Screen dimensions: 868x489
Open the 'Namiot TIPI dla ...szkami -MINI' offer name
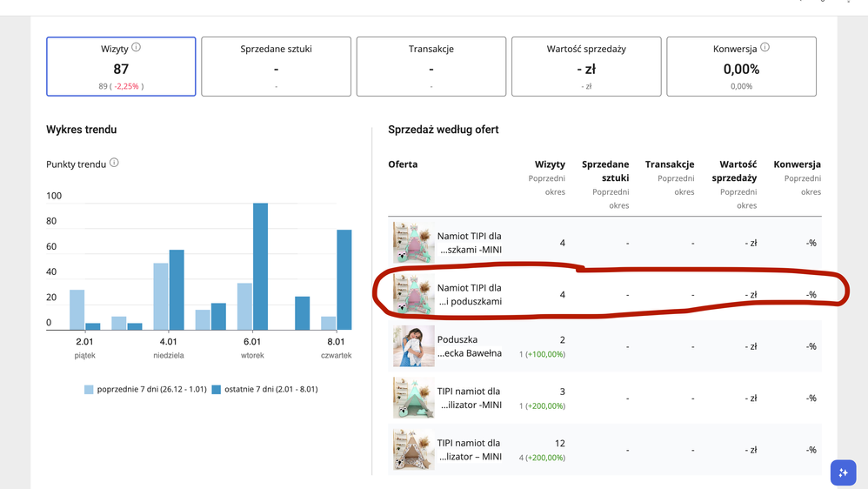[469, 243]
